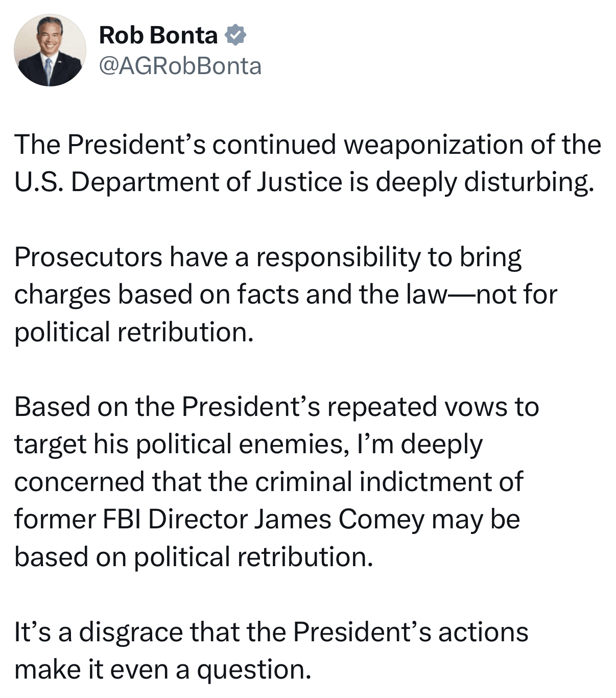Click the word "weaponization" in the tweet
Screen dimensions: 616x698
pyautogui.click(x=433, y=145)
